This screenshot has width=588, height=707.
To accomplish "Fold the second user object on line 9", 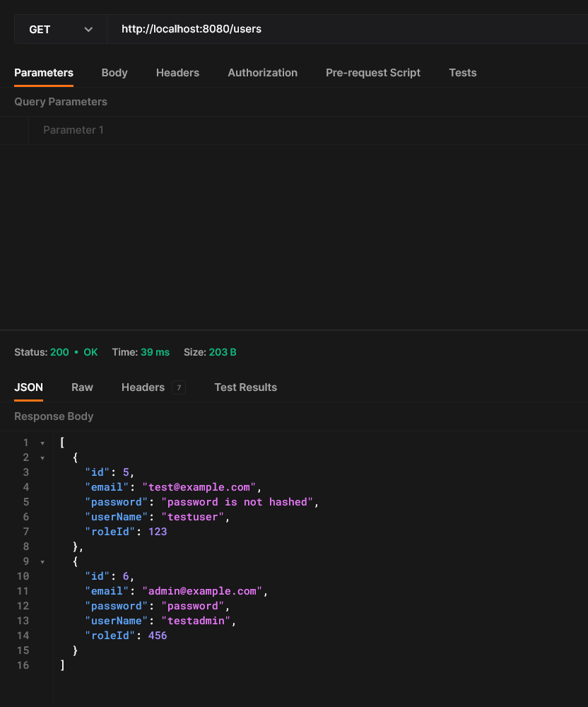I will click(x=42, y=562).
